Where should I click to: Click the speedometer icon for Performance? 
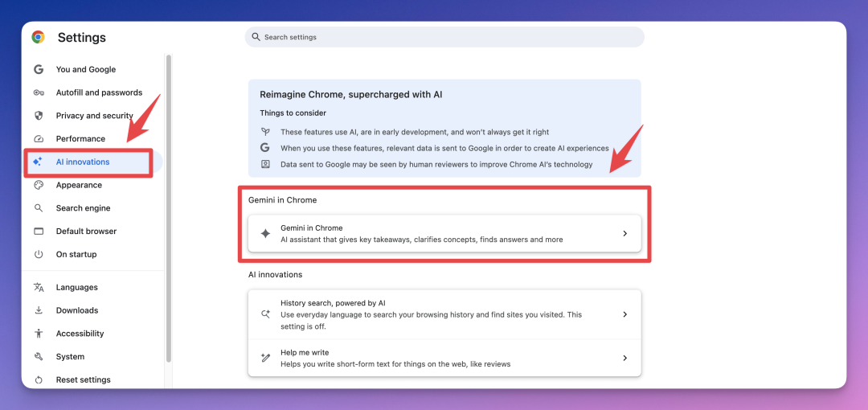(39, 139)
